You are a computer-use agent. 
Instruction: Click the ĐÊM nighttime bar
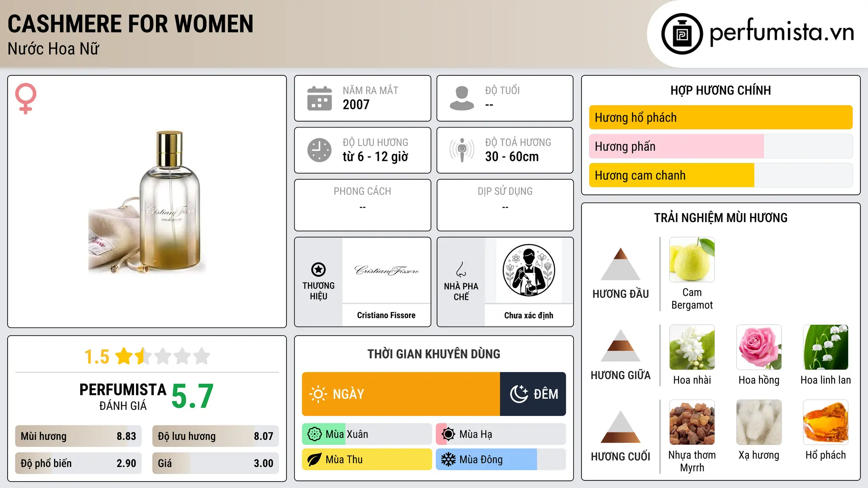point(533,394)
